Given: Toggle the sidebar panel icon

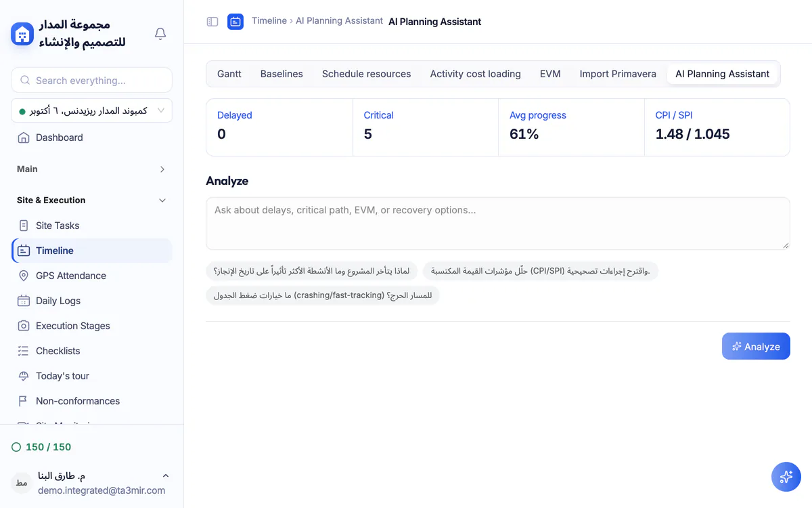Looking at the screenshot, I should click(212, 22).
